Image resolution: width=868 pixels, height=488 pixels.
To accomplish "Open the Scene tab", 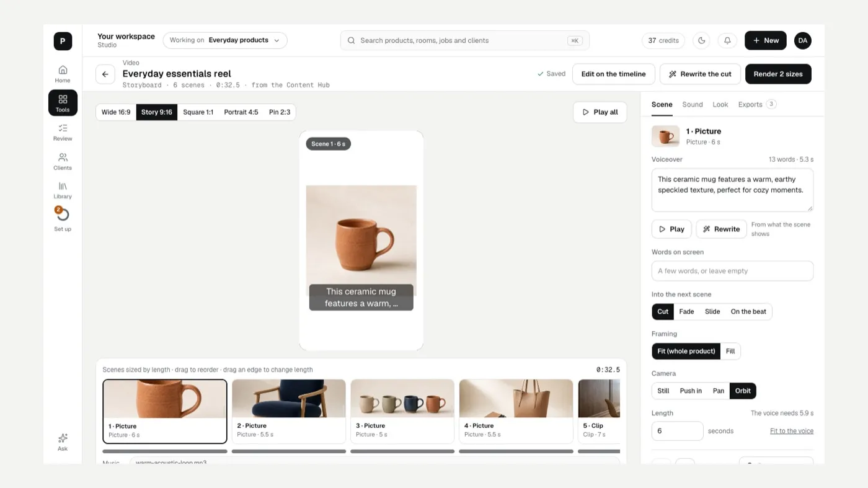I will pyautogui.click(x=662, y=104).
